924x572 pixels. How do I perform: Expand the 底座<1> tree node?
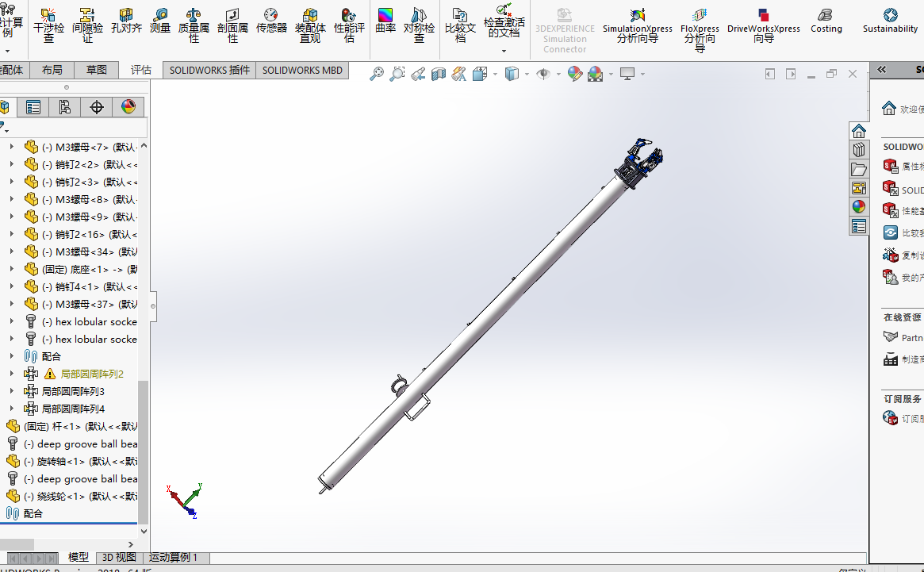12,268
